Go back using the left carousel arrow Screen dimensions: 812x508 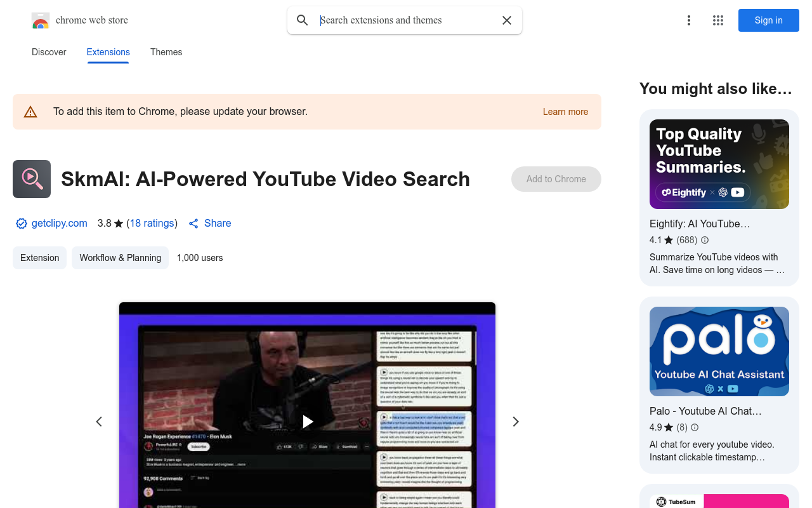pos(99,421)
